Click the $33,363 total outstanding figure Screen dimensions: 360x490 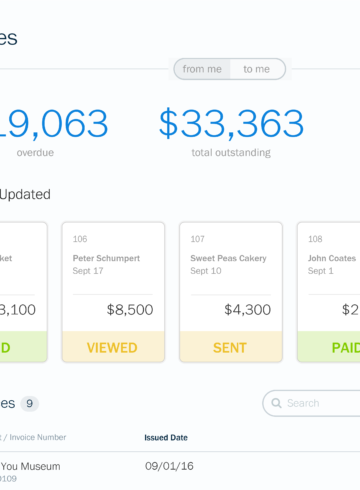(x=231, y=124)
